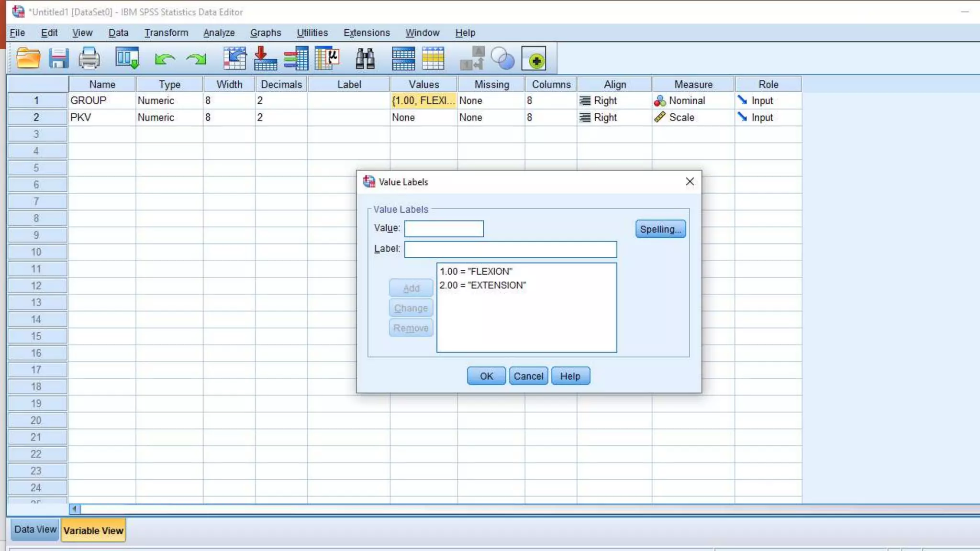The width and height of the screenshot is (980, 551).
Task: Open the Analyze menu
Action: (219, 33)
